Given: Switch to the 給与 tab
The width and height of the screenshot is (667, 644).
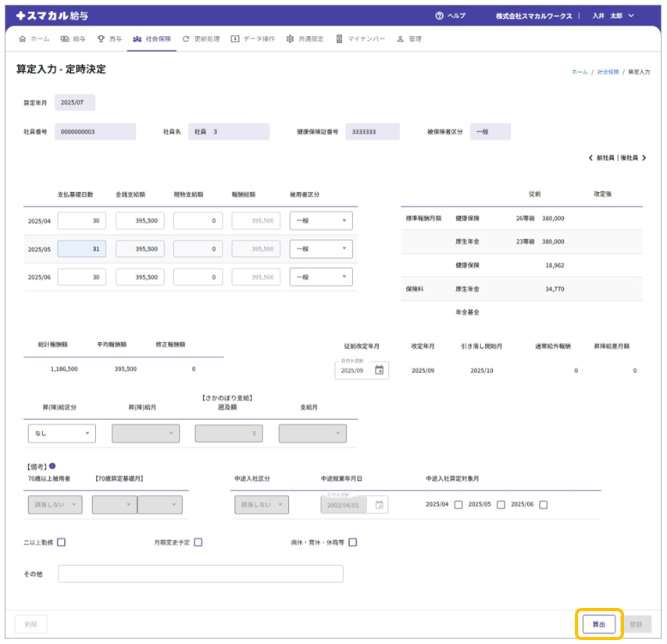Looking at the screenshot, I should [x=73, y=38].
